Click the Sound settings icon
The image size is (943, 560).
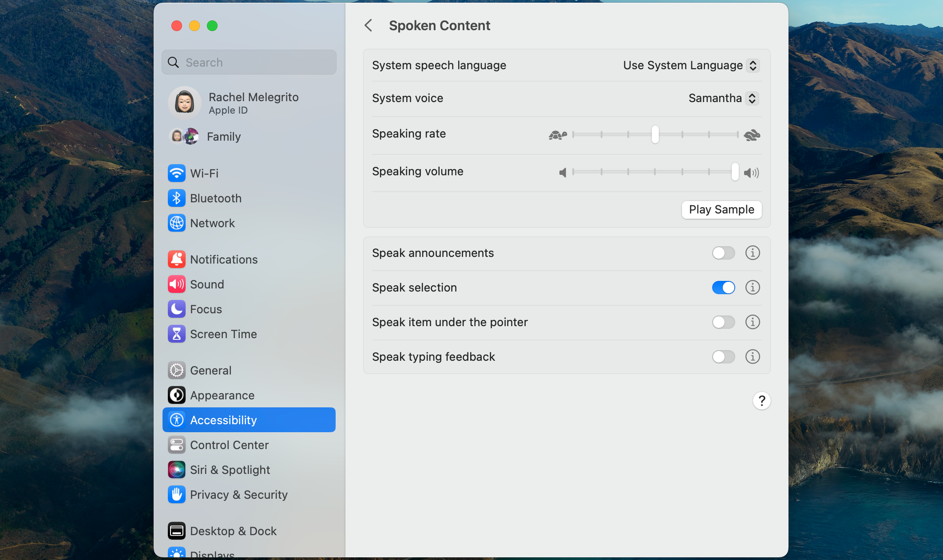tap(176, 284)
